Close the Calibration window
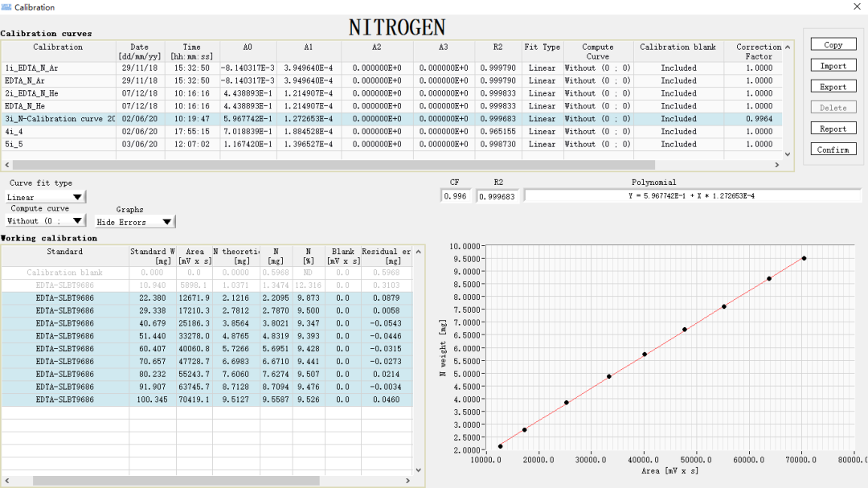 [x=854, y=6]
